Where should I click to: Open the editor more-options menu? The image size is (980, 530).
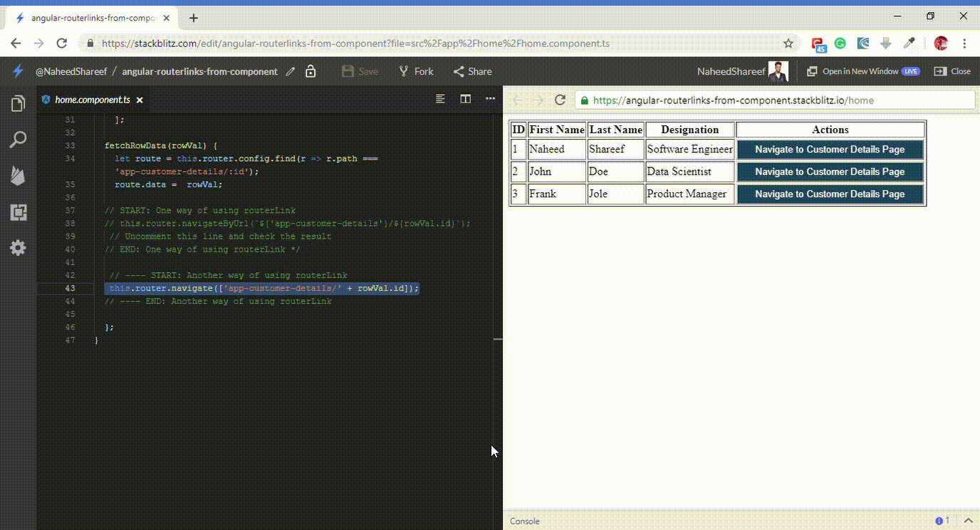click(x=490, y=99)
